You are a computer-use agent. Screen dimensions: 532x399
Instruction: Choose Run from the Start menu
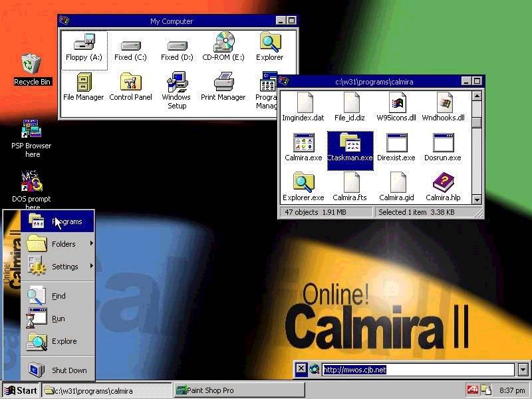click(x=57, y=319)
